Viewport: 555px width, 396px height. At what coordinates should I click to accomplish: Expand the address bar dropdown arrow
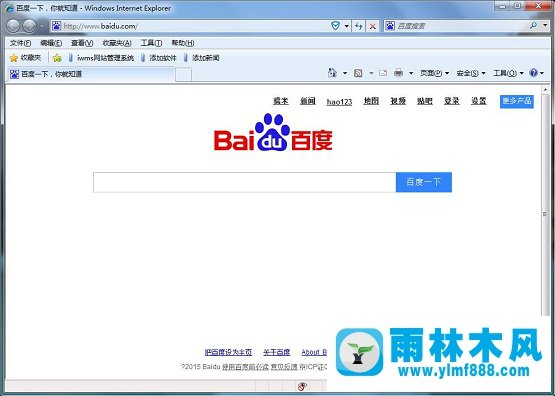click(x=347, y=26)
